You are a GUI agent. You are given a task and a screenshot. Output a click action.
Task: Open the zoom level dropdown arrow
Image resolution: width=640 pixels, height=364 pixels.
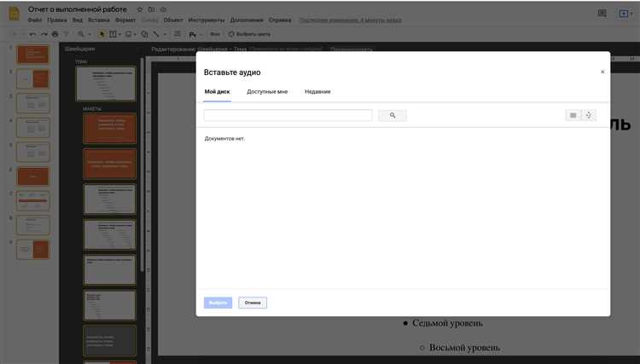[90, 35]
